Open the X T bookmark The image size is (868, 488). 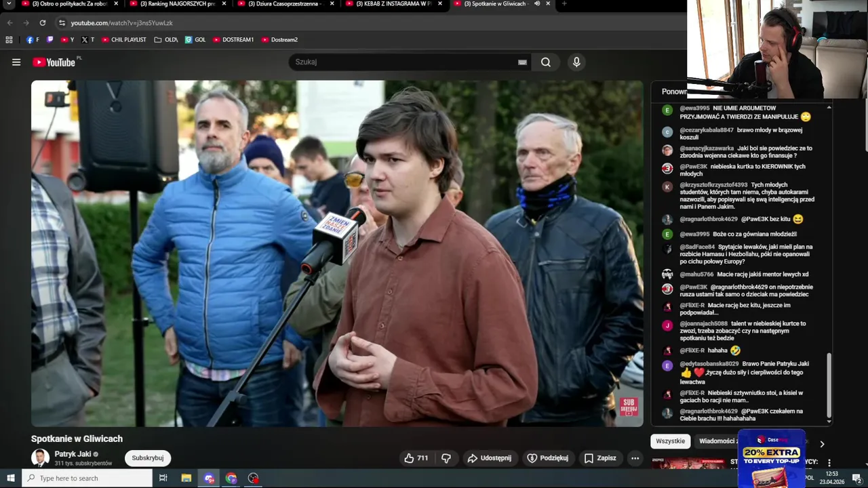[x=87, y=40]
